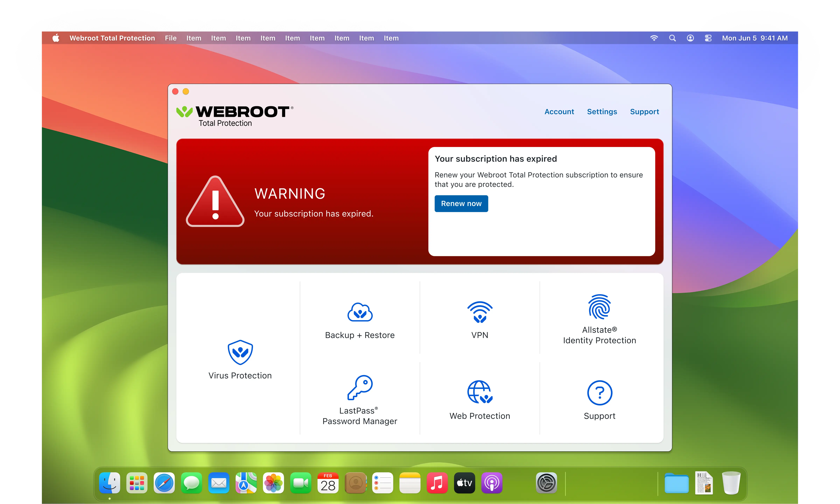
Task: Open Launchpad in the Dock
Action: coord(137,483)
